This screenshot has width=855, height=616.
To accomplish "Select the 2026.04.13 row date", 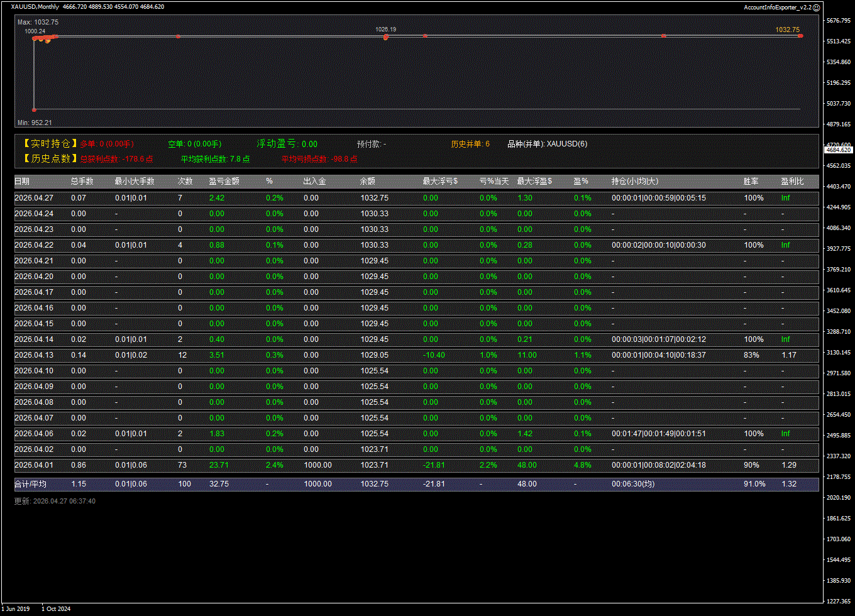I will [x=34, y=355].
